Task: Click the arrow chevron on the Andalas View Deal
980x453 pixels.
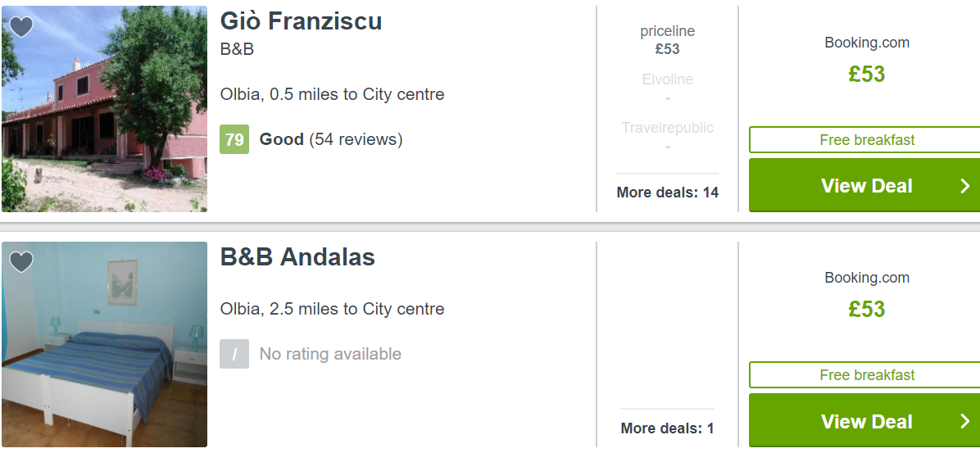Action: [x=965, y=421]
